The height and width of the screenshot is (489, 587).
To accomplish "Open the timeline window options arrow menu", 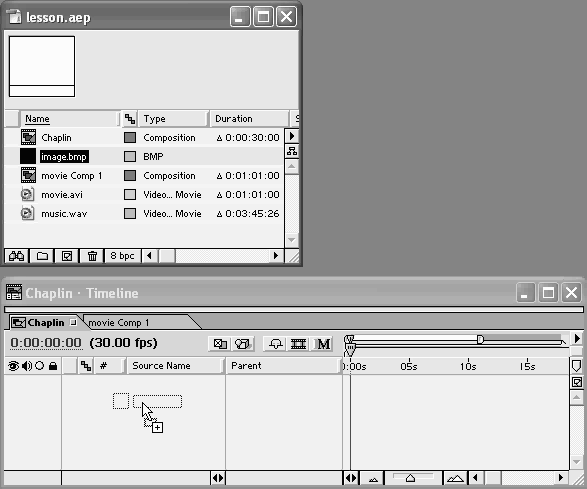I will (577, 338).
